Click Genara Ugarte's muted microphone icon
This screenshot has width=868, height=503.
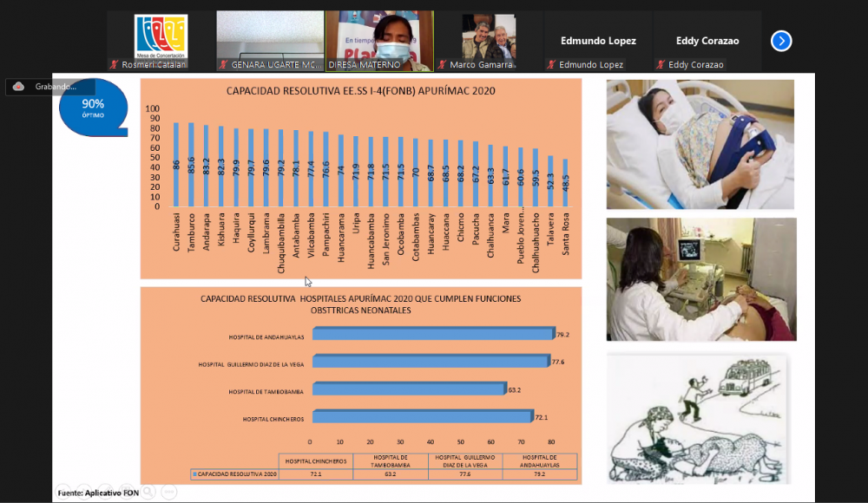[x=224, y=65]
